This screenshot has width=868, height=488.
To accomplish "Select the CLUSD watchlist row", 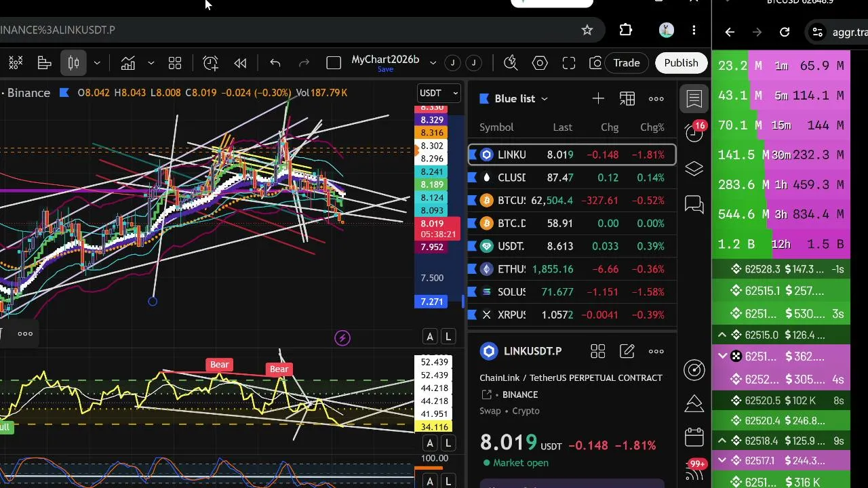I will [x=572, y=178].
